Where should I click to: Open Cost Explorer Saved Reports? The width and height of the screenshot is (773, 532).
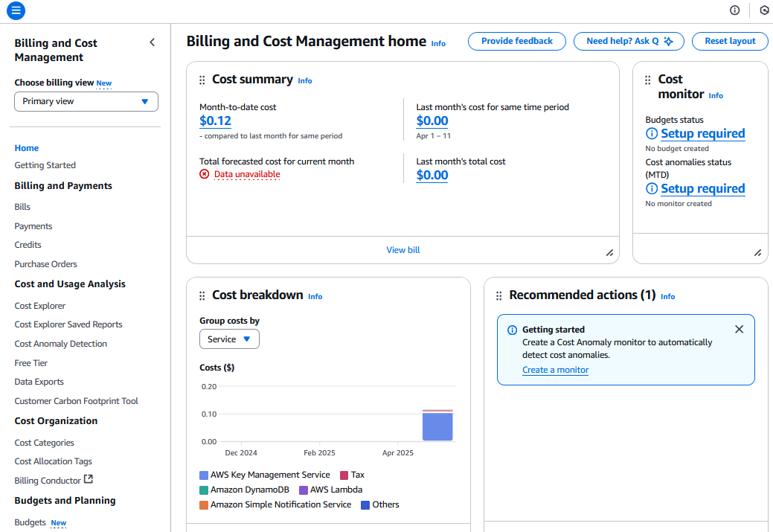pyautogui.click(x=68, y=324)
